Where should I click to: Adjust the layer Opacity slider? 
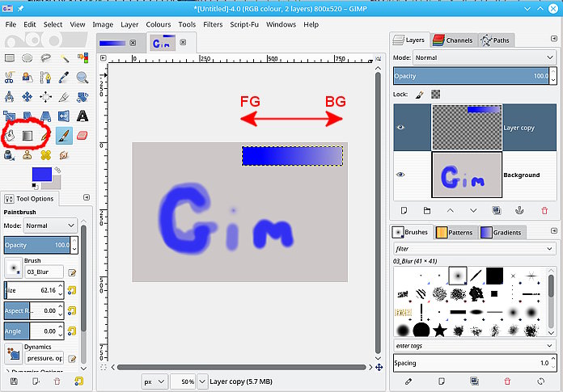[471, 76]
